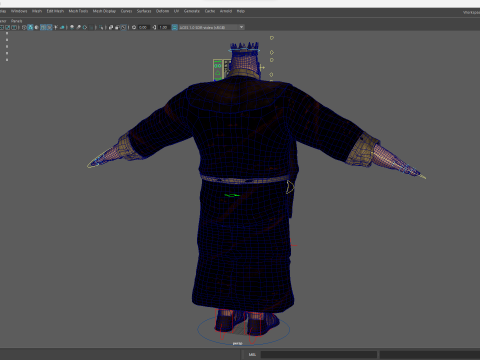Viewport: 480px width, 360px height.
Task: Open the Help menu
Action: pyautogui.click(x=241, y=11)
